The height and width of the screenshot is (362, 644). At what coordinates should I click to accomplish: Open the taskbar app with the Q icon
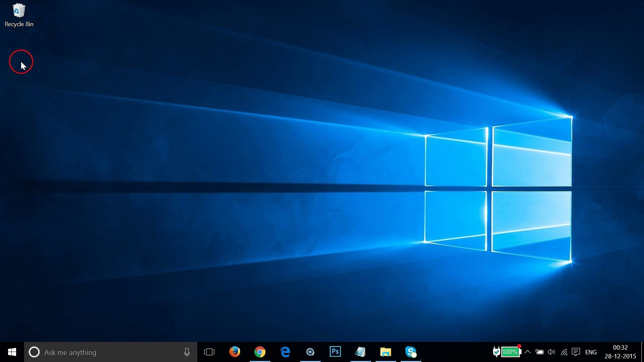[310, 352]
